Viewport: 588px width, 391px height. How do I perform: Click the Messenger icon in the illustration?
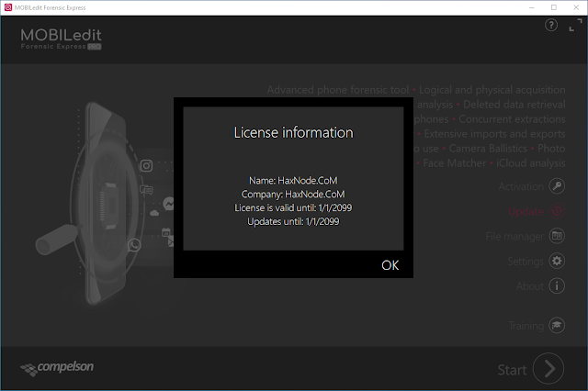click(169, 204)
